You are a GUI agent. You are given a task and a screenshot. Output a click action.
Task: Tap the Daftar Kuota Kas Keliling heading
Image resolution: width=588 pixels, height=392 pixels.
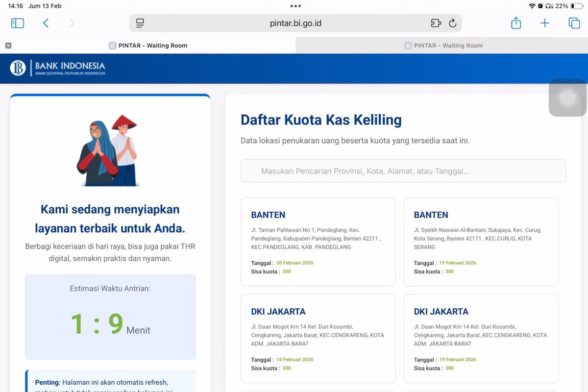321,120
